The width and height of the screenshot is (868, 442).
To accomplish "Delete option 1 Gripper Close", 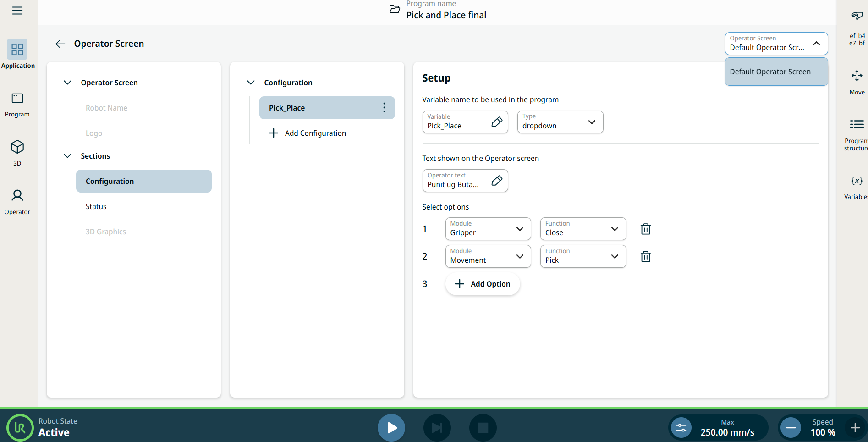I will [645, 229].
